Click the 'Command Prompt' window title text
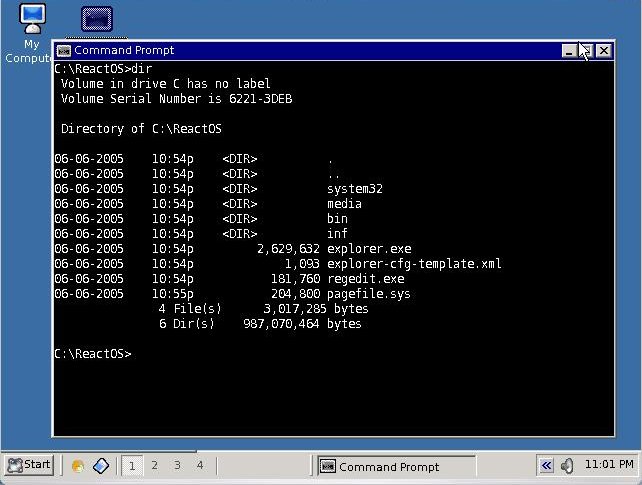Image resolution: width=642 pixels, height=485 pixels. (124, 50)
